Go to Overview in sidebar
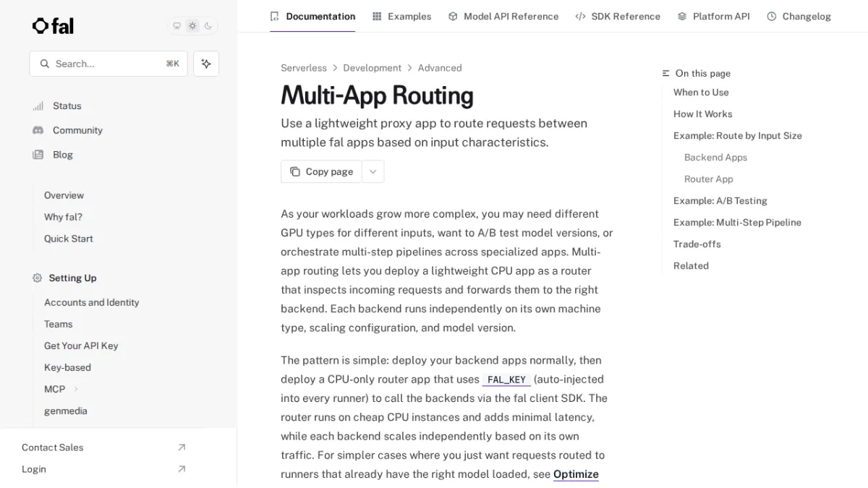868x488 pixels. pos(64,195)
